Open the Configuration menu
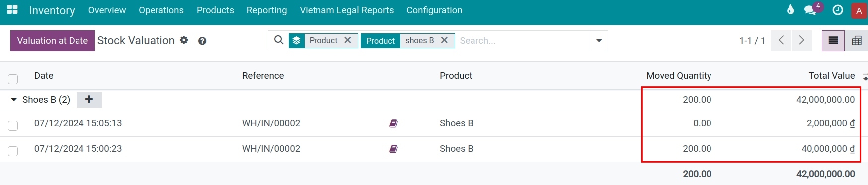Viewport: 868px width, 185px height. pyautogui.click(x=434, y=10)
